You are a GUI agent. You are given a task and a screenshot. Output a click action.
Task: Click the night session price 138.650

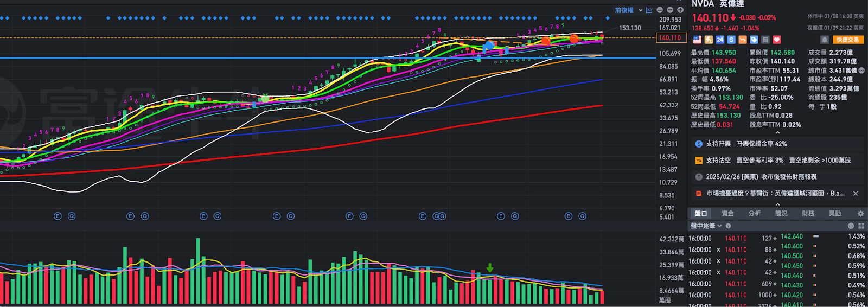tap(703, 28)
